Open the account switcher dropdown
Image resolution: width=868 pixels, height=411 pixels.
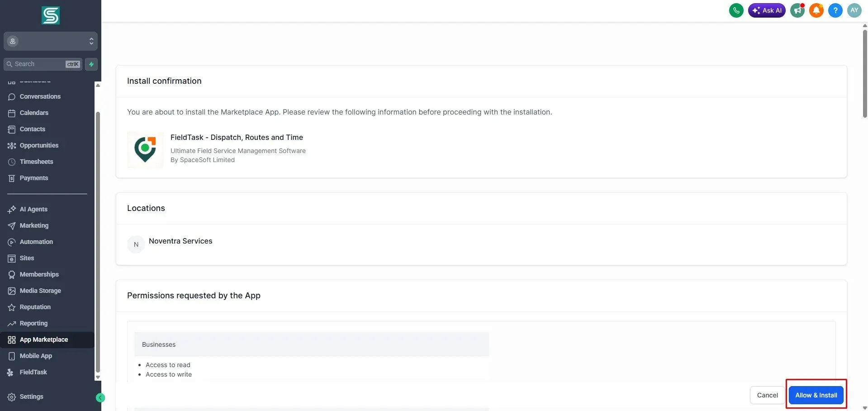(x=51, y=41)
